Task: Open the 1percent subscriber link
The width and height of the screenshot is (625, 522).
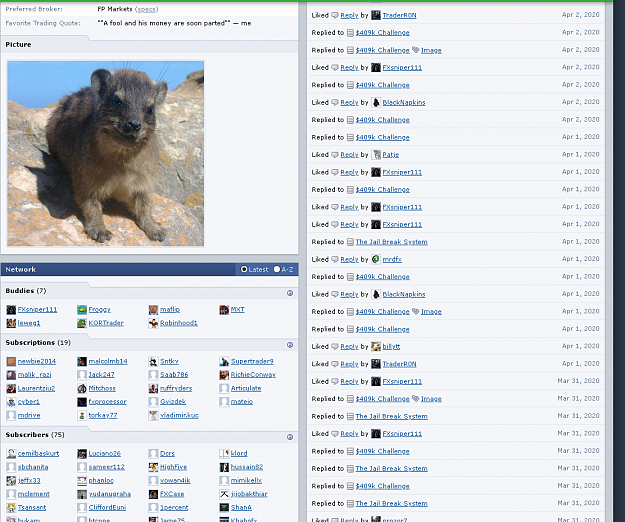Action: [174, 507]
